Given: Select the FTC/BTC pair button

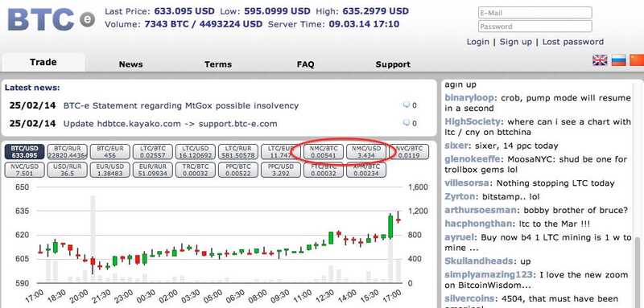Looking at the screenshot, I should tap(324, 170).
